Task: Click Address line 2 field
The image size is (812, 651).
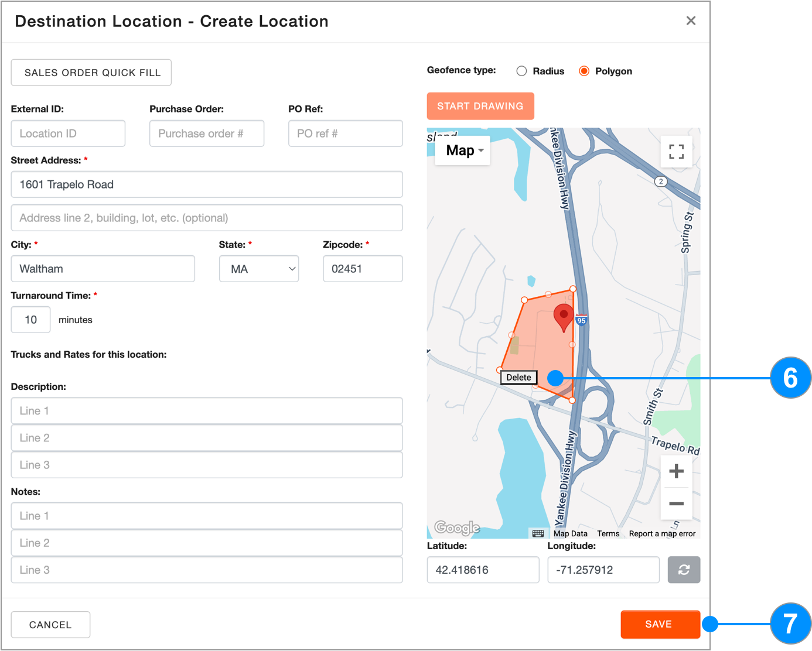Action: point(207,218)
